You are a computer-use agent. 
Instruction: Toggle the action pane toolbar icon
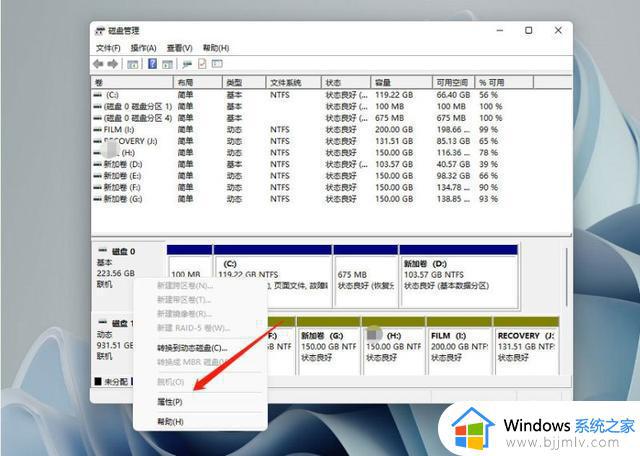167,64
